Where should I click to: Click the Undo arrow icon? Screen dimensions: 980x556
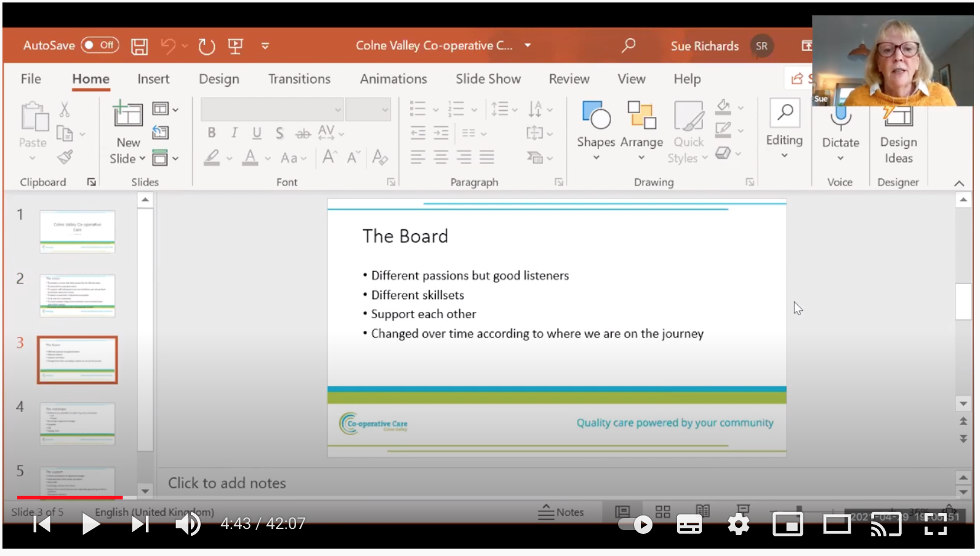[x=168, y=46]
